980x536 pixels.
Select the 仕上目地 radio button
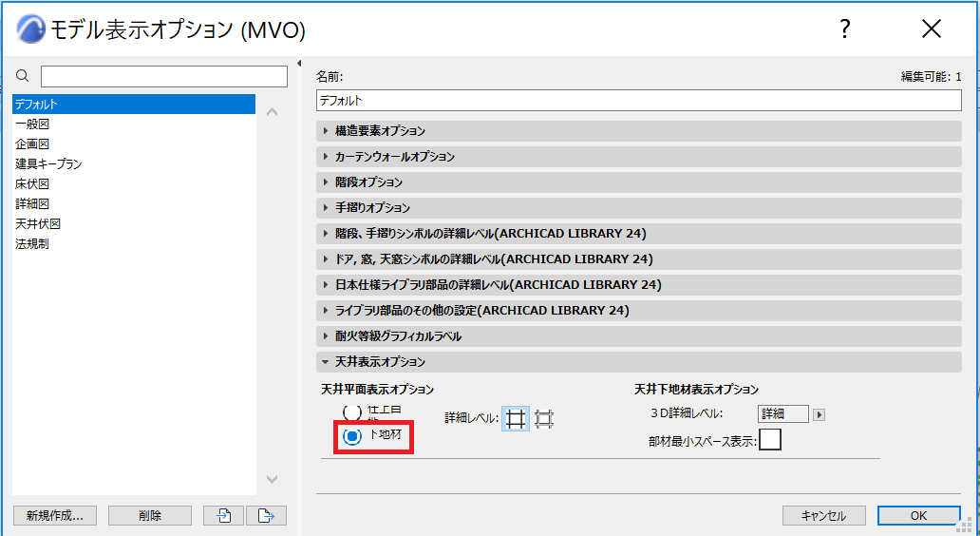(352, 412)
